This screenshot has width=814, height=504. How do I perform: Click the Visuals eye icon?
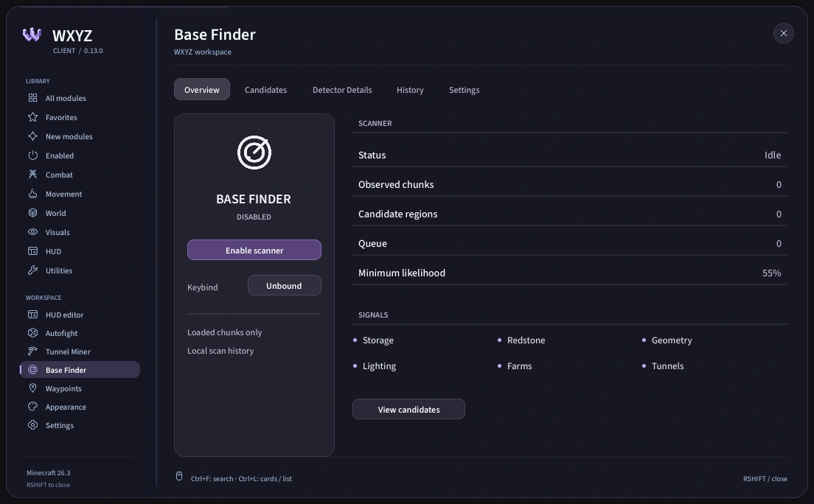32,232
